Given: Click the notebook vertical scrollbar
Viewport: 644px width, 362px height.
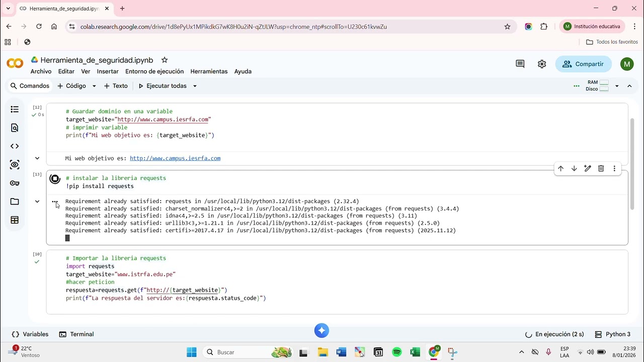Looking at the screenshot, I should pos(632,164).
